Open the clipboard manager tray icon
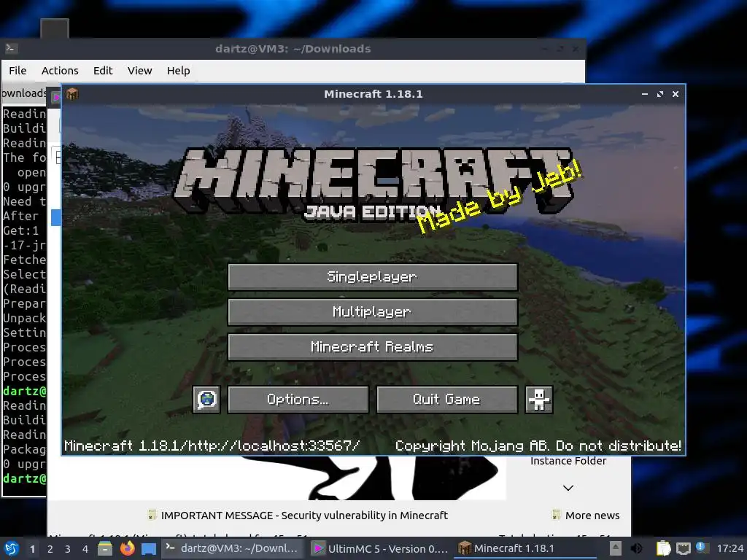The height and width of the screenshot is (560, 747). click(x=663, y=548)
